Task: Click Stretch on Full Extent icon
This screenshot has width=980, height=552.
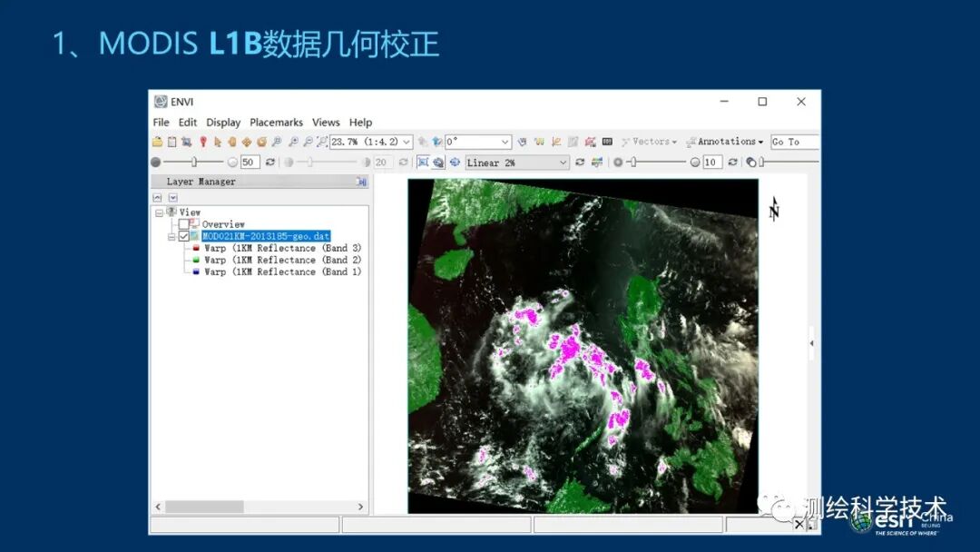Action: point(438,163)
